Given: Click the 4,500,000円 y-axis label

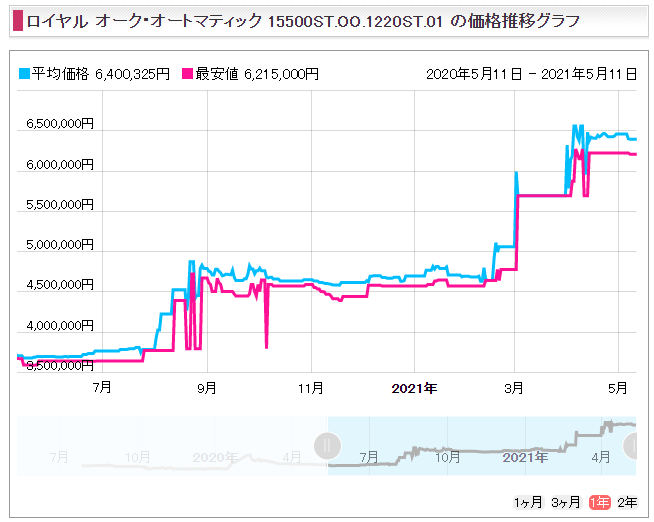Looking at the screenshot, I should point(60,285).
